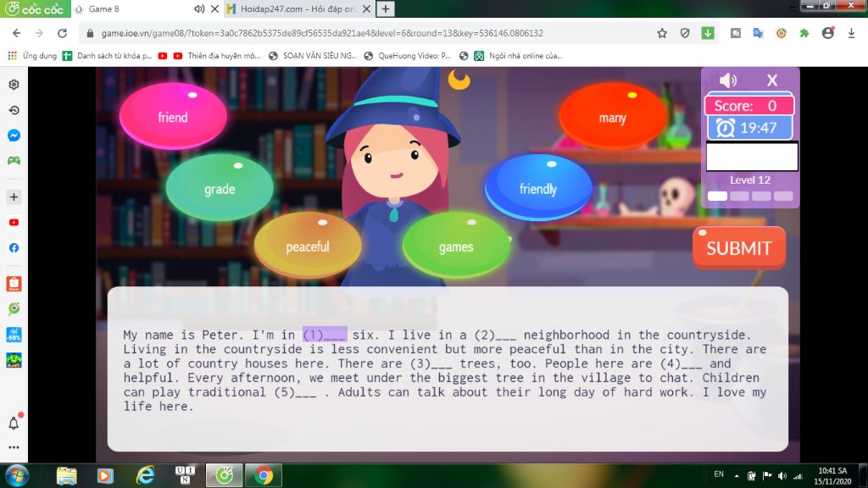Open SOẠN VĂN SIÊU NG... bookmark
Screen dimensions: 868x488
tap(313, 56)
